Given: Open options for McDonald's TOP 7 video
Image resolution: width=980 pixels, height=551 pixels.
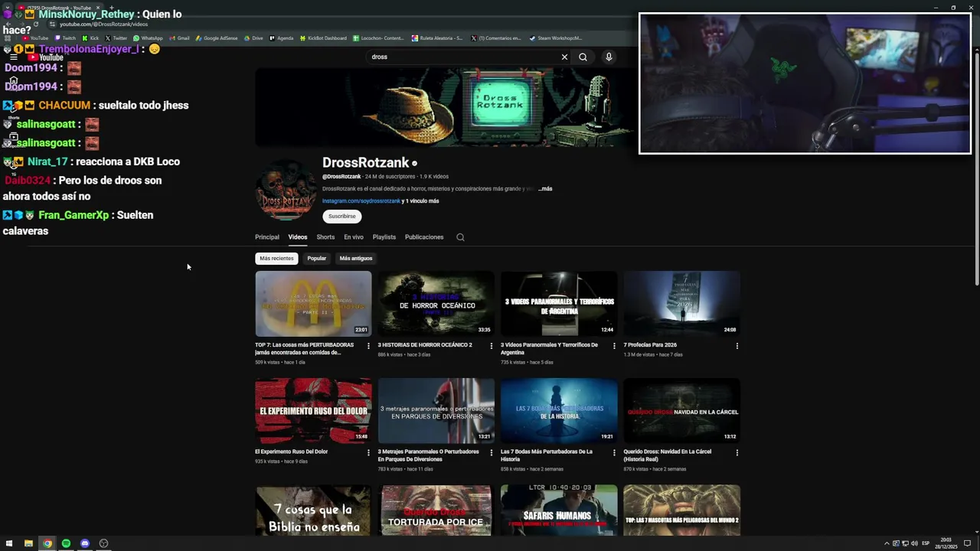Looking at the screenshot, I should [368, 346].
